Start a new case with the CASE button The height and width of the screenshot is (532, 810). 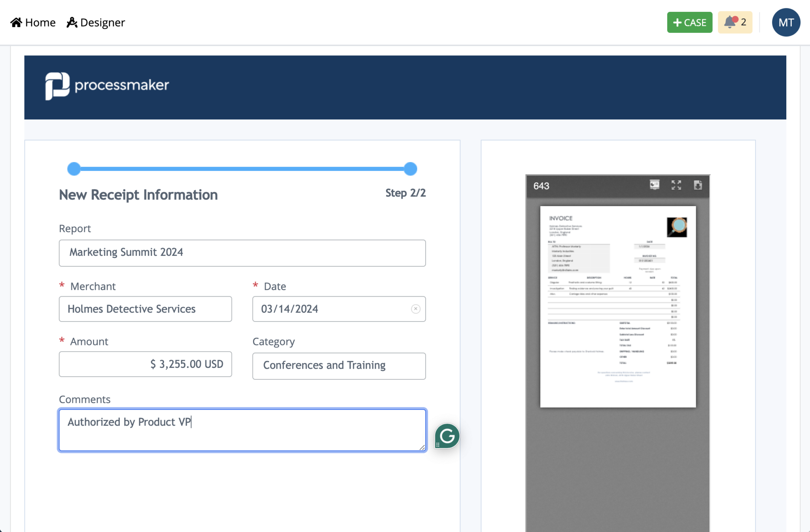click(x=689, y=22)
